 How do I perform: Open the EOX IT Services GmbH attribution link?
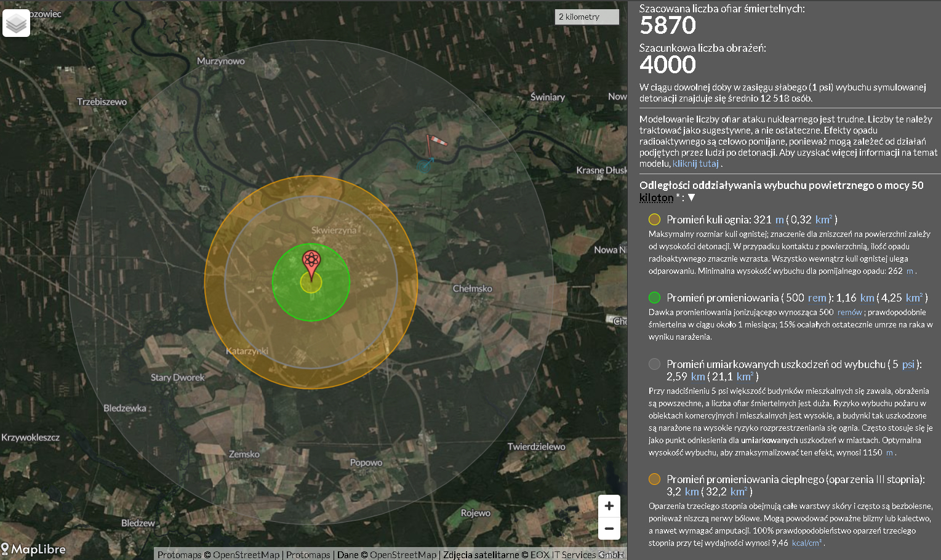coord(577,554)
